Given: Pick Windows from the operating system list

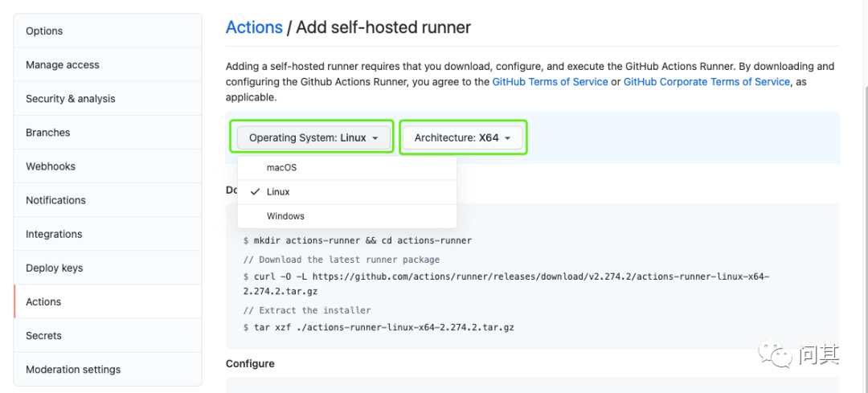Looking at the screenshot, I should coord(347,216).
